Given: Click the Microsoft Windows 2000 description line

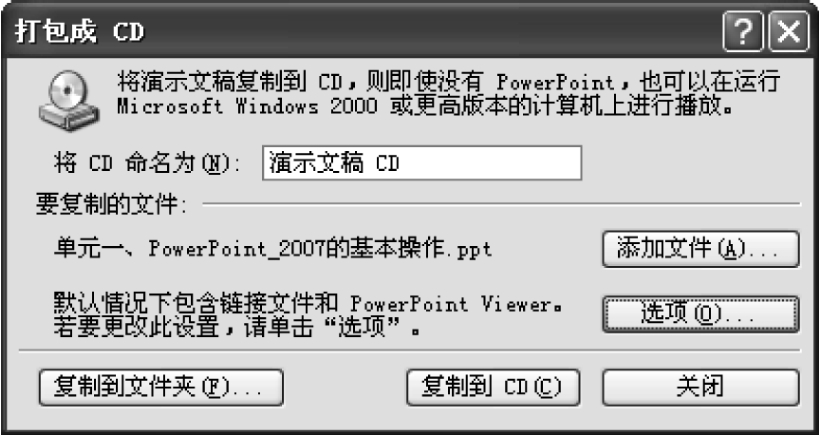Looking at the screenshot, I should (423, 107).
